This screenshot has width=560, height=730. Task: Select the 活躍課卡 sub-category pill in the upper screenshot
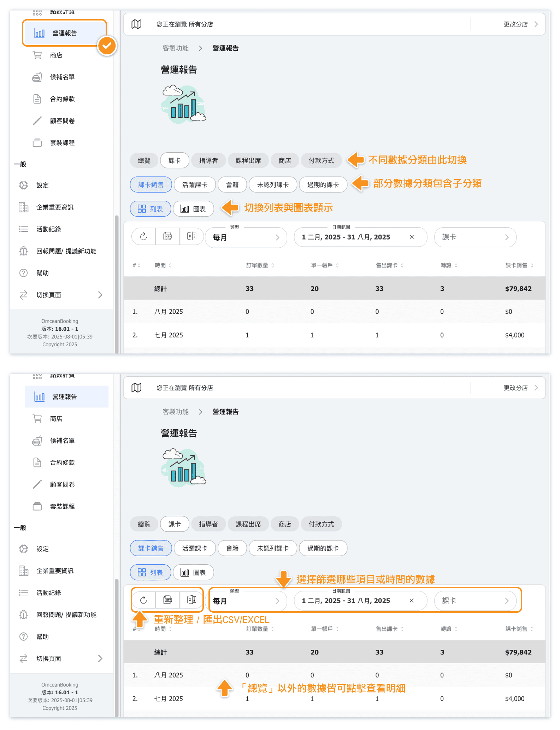click(195, 185)
